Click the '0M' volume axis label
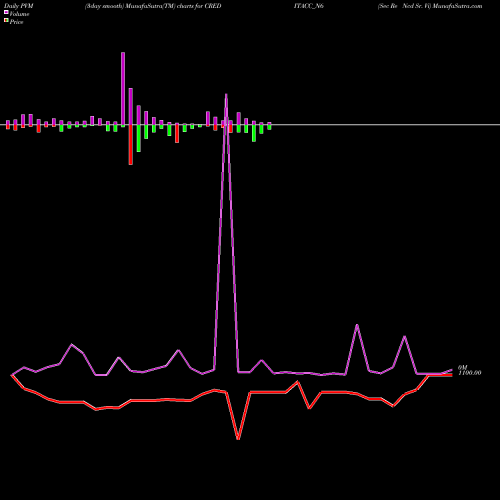500x500 pixels. [463, 367]
